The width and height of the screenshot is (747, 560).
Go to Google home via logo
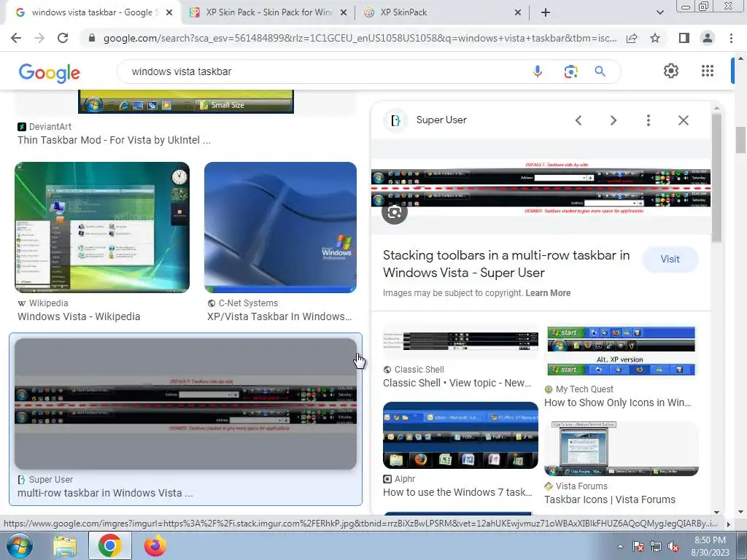tap(50, 72)
